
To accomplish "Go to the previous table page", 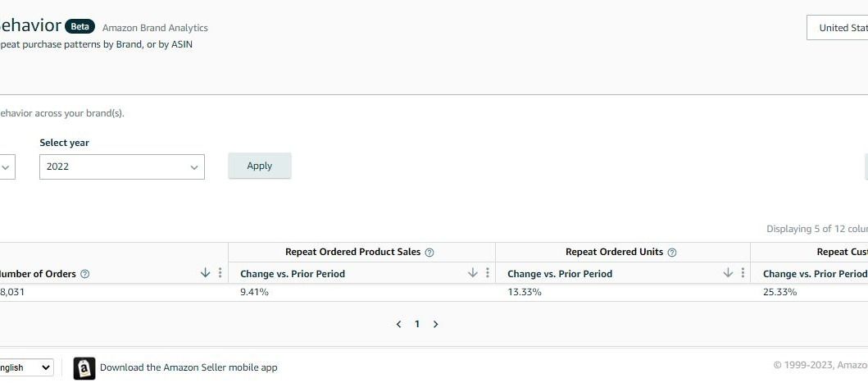I will point(398,324).
